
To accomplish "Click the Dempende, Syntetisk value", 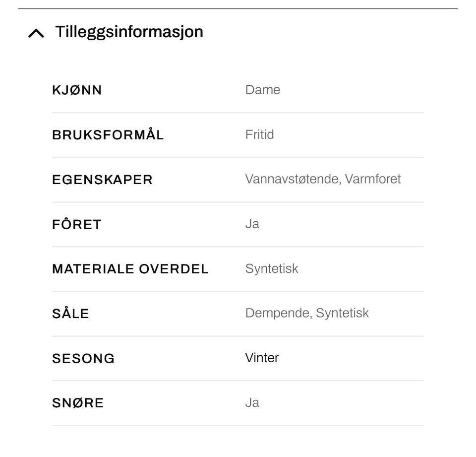I will point(307,313).
